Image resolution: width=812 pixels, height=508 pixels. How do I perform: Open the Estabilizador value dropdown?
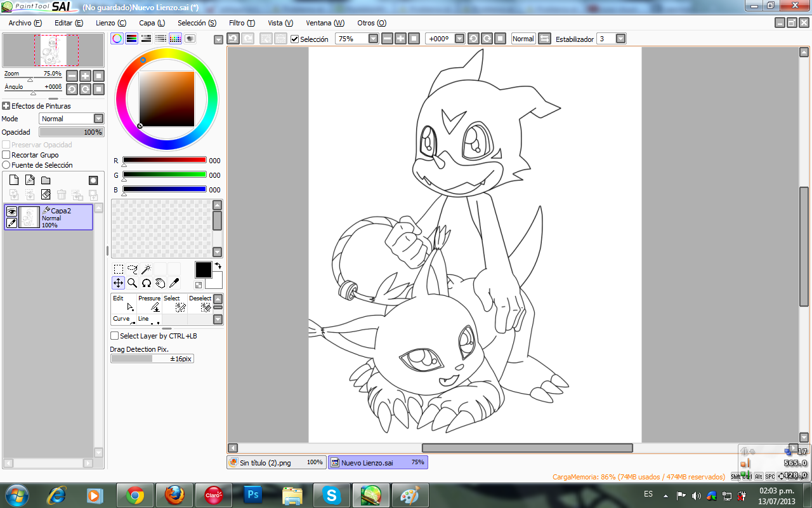tap(620, 39)
